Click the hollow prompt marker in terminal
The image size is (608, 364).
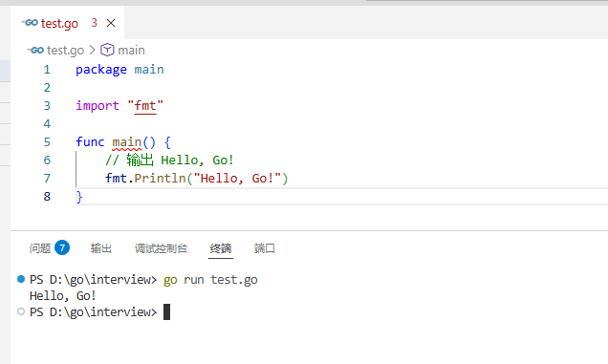pos(21,311)
